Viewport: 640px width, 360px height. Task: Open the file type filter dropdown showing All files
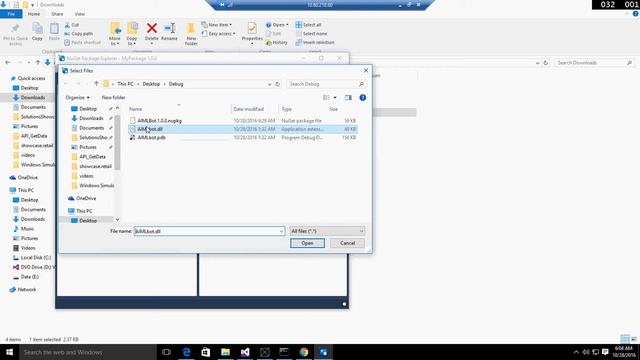coord(327,231)
